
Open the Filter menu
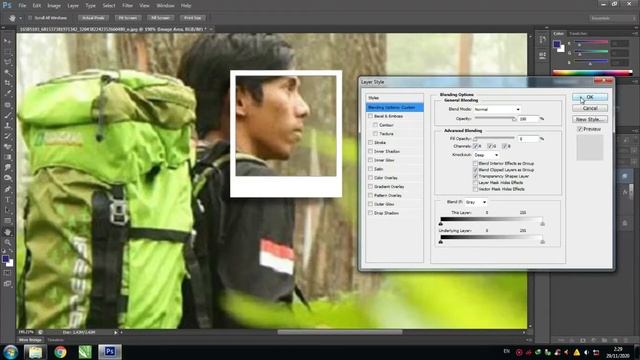tap(128, 6)
